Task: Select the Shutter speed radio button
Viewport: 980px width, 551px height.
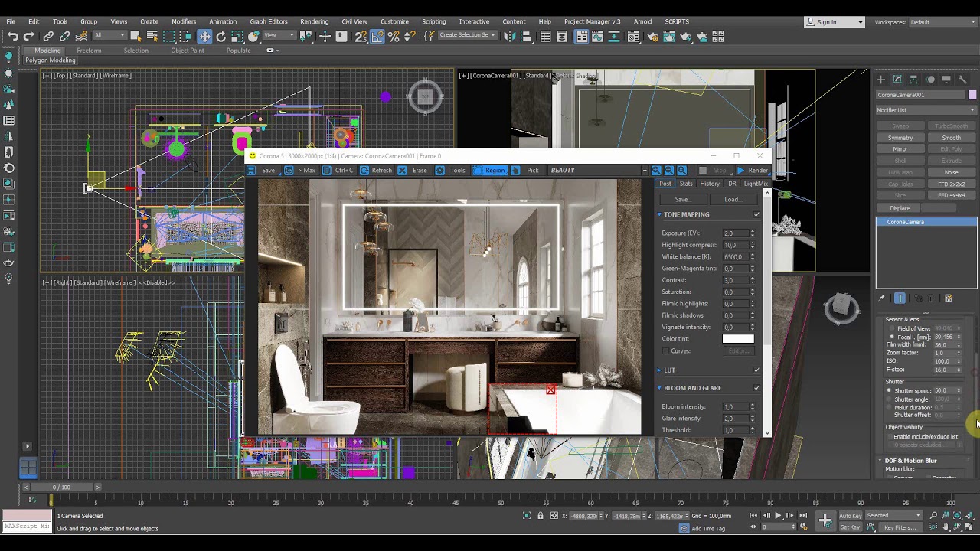Action: click(x=889, y=390)
